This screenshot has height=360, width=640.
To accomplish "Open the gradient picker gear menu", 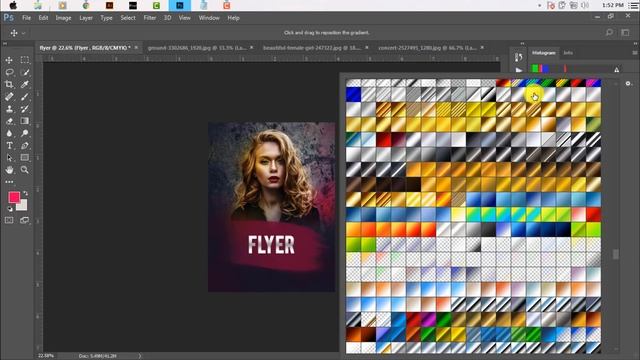I will [628, 83].
